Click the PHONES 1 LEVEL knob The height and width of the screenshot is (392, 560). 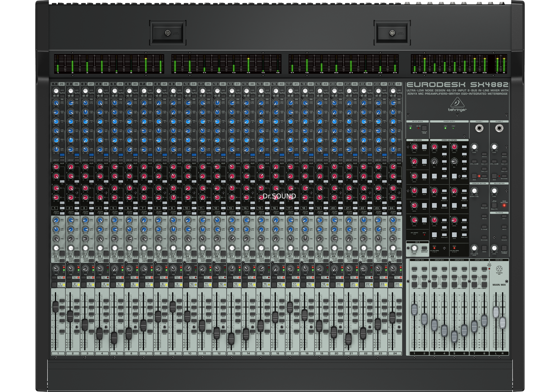click(x=474, y=147)
